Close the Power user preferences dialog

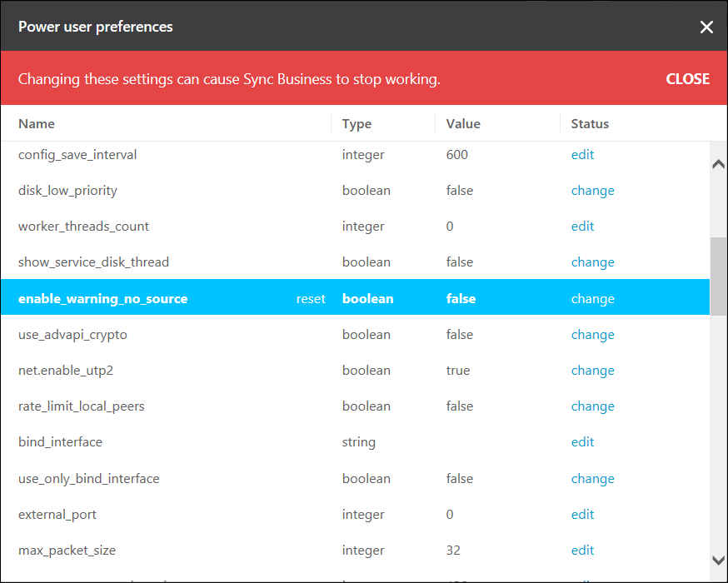click(706, 27)
